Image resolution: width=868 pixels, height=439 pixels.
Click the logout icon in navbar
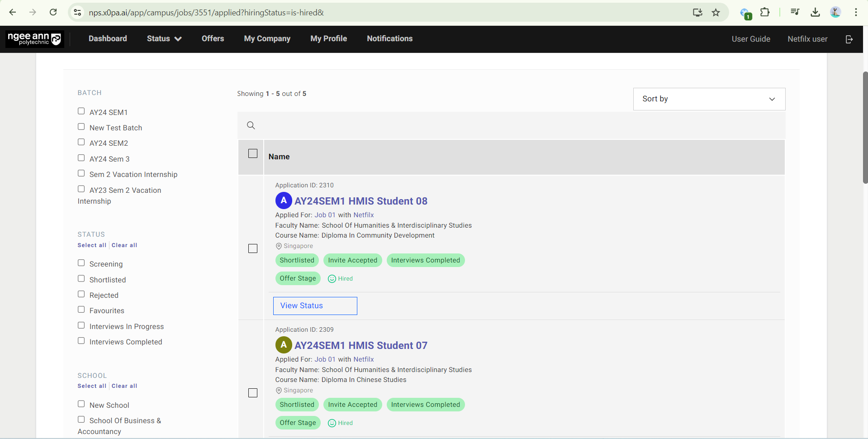tap(849, 39)
